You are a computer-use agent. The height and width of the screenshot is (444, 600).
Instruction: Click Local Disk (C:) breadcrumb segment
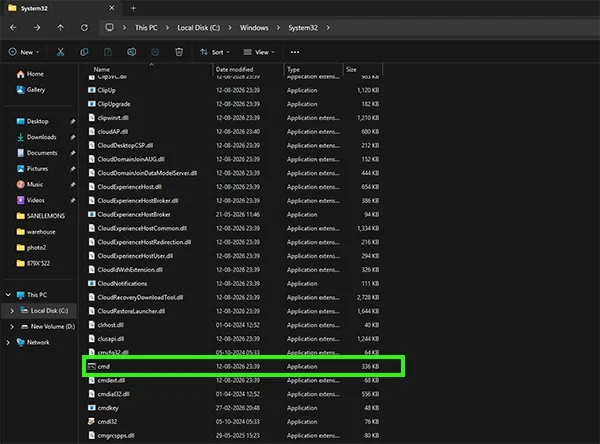(199, 28)
